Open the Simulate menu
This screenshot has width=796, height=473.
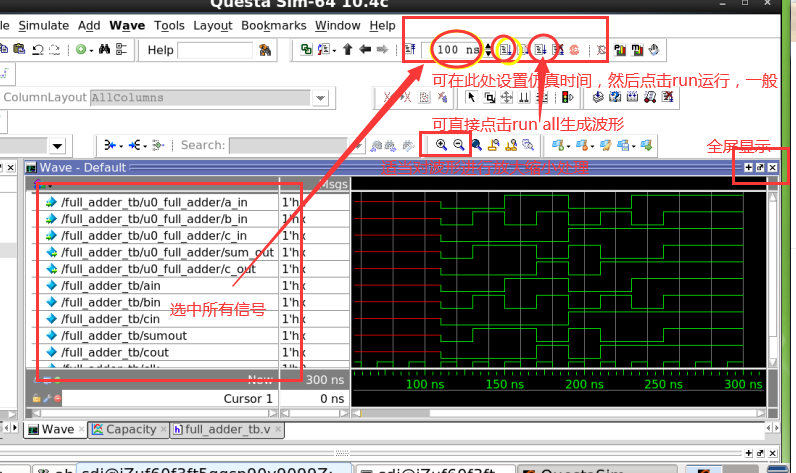pos(44,25)
